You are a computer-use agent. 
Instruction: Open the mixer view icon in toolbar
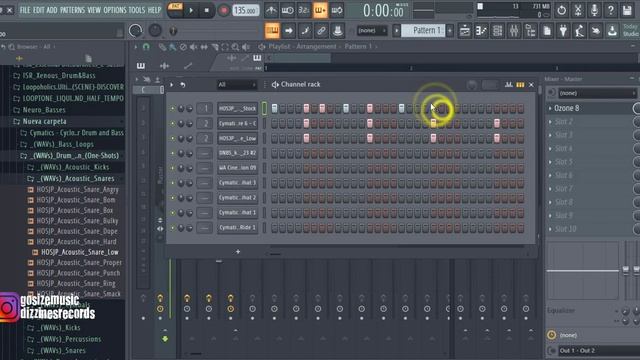coord(514,31)
